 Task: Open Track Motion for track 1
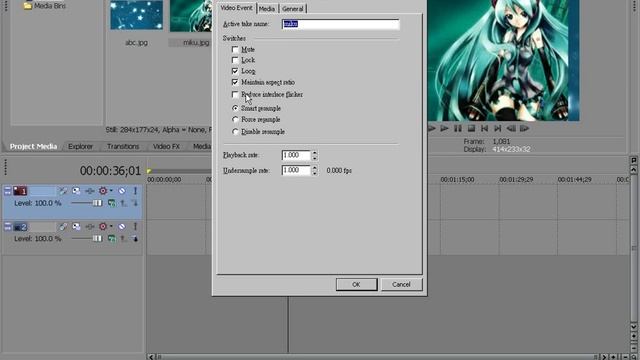pyautogui.click(x=76, y=191)
